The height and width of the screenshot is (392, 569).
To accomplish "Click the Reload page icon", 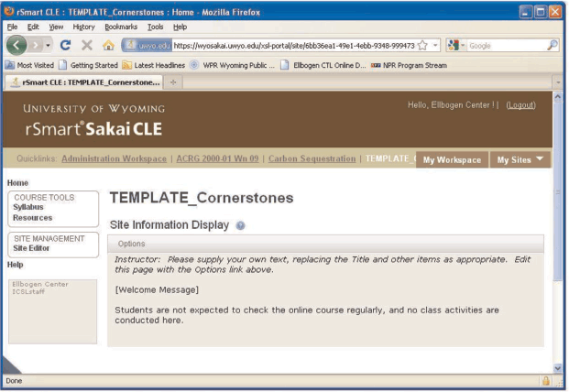I will pos(67,45).
